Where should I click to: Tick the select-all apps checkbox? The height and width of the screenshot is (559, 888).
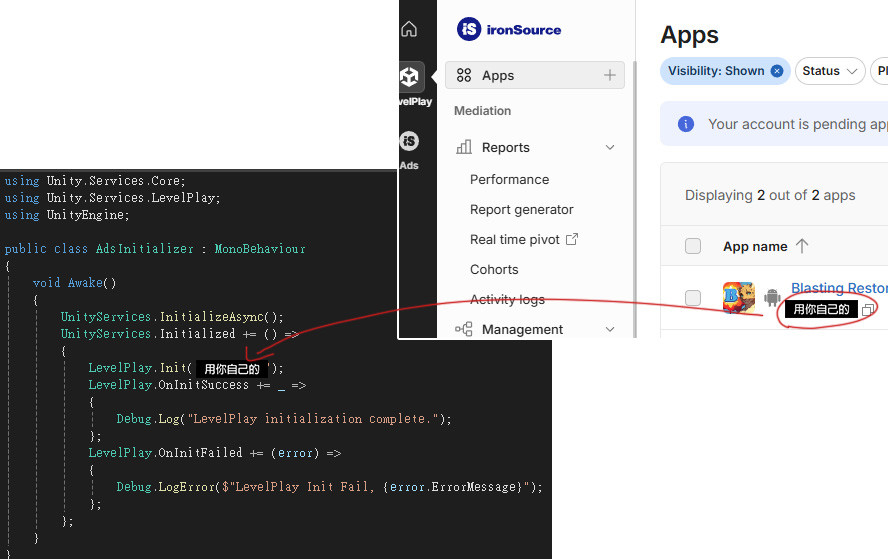(693, 246)
